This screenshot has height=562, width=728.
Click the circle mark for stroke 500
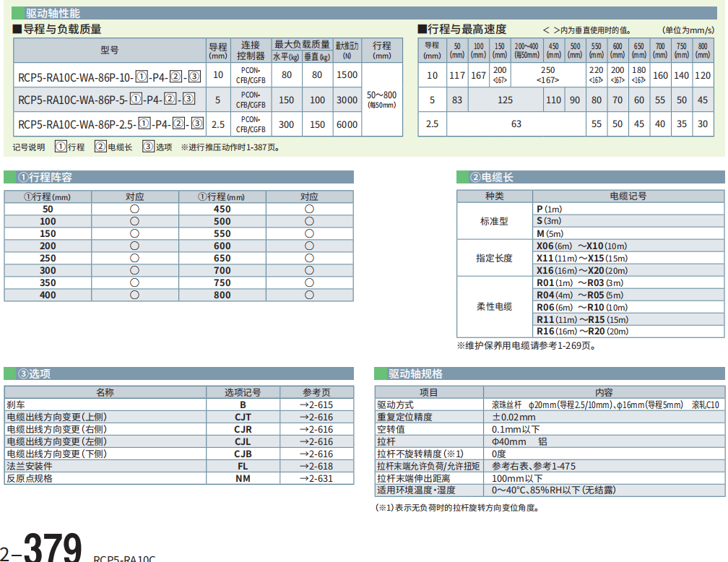pos(309,221)
